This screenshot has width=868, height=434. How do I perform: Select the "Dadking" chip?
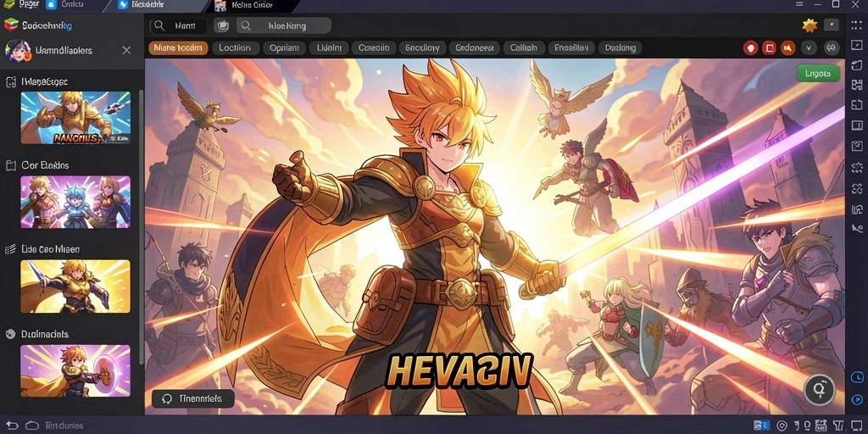(620, 48)
